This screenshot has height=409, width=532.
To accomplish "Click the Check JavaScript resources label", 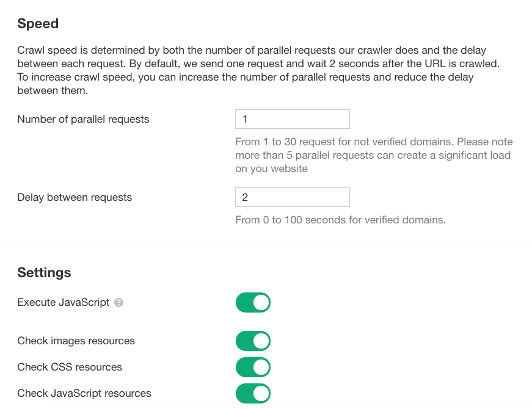I will 84,393.
